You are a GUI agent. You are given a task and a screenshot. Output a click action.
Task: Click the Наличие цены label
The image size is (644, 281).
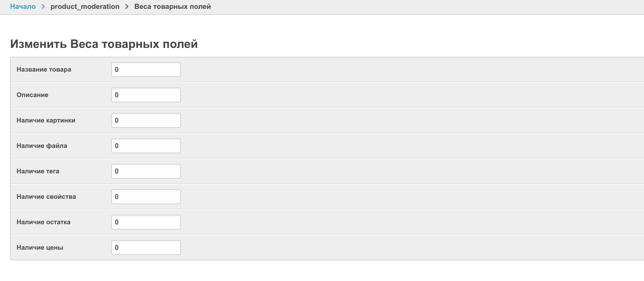click(x=40, y=248)
